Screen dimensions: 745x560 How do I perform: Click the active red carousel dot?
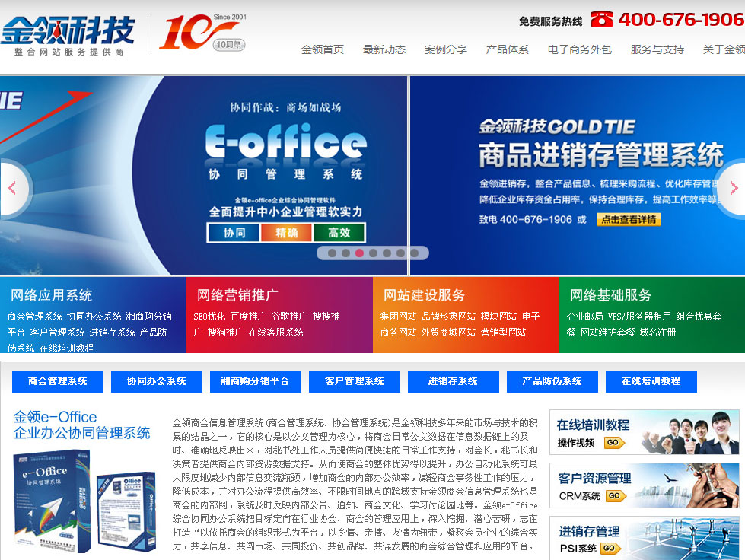pyautogui.click(x=360, y=253)
